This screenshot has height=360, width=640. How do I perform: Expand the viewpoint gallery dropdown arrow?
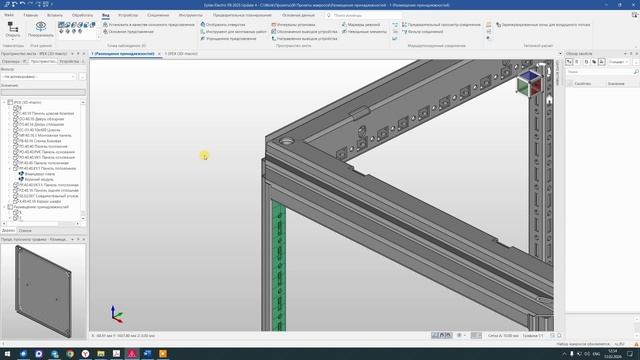(98, 37)
